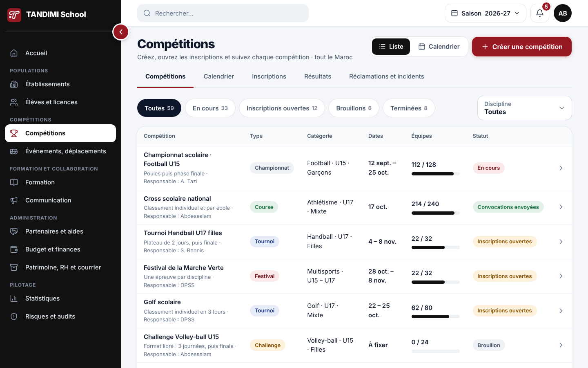The width and height of the screenshot is (588, 368).
Task: Click the search magnifier icon
Action: click(147, 13)
